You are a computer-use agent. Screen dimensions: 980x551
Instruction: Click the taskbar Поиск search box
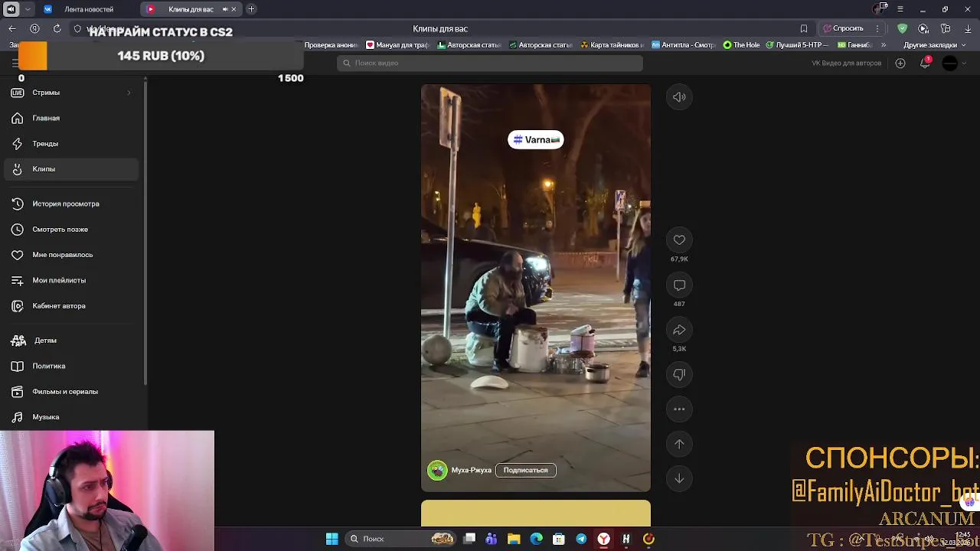402,539
